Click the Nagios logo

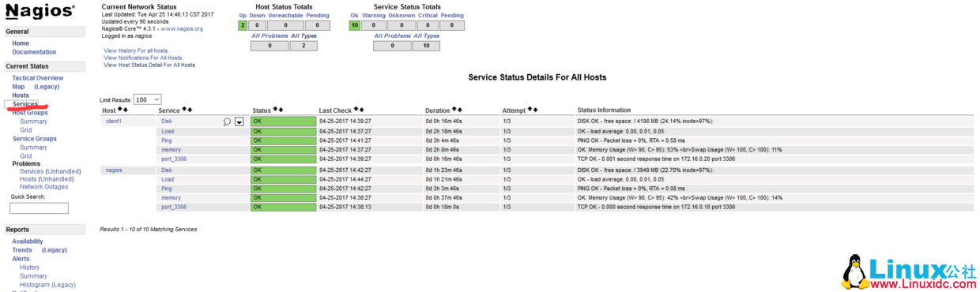coord(40,11)
